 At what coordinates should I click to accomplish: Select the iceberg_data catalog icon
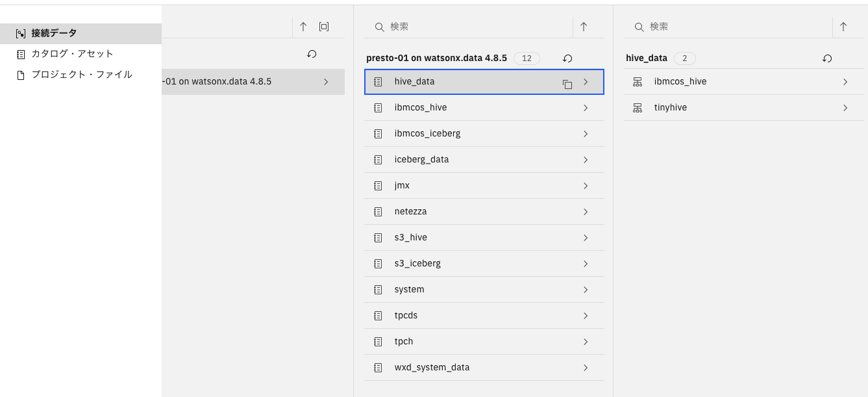point(378,160)
